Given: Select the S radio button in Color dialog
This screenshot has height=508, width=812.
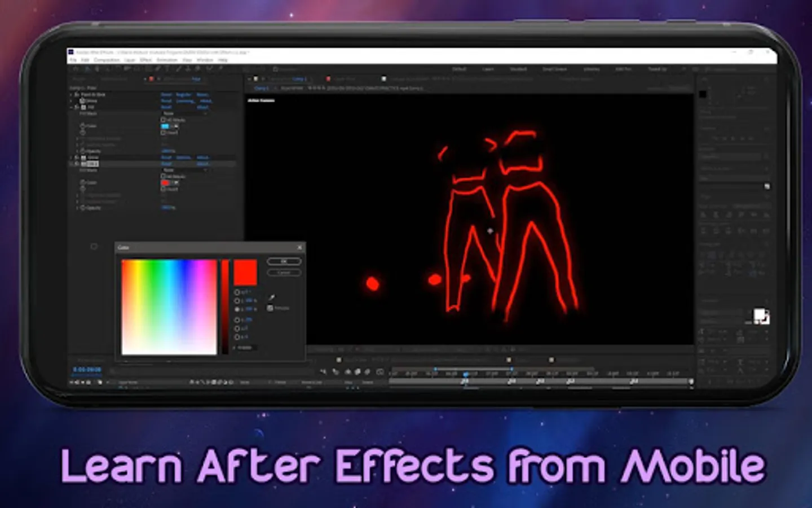Looking at the screenshot, I should click(x=237, y=301).
